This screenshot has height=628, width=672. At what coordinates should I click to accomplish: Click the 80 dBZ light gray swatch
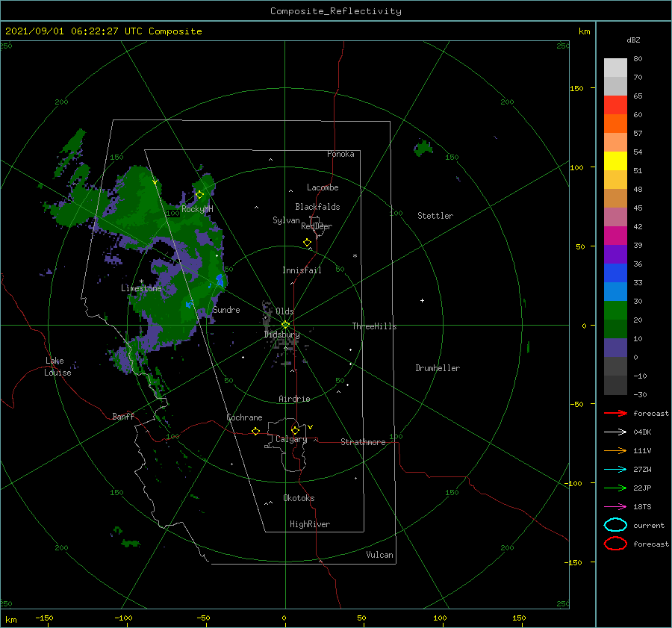(x=615, y=67)
